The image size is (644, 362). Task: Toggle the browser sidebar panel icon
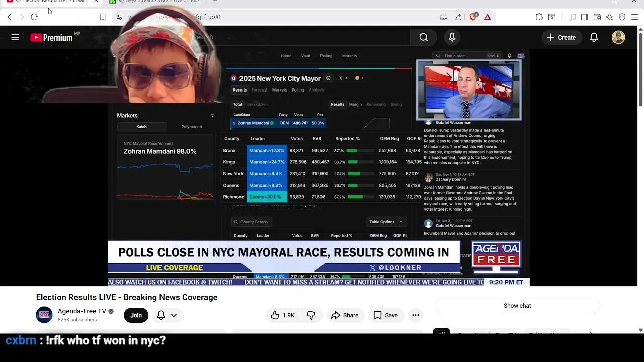[584, 17]
